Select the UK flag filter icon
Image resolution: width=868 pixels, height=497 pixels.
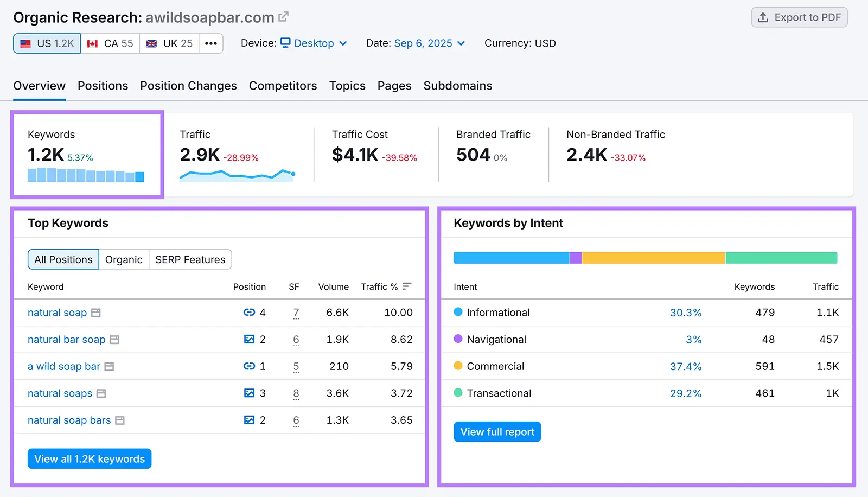[152, 43]
